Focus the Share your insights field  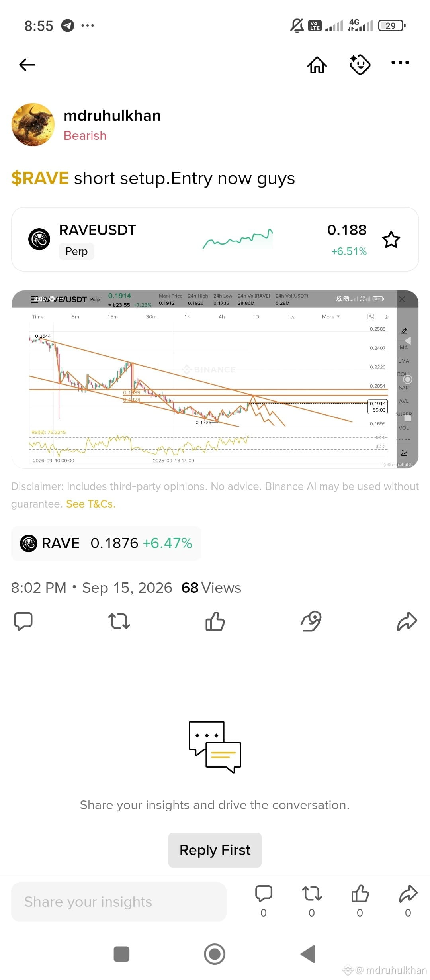pyautogui.click(x=119, y=902)
